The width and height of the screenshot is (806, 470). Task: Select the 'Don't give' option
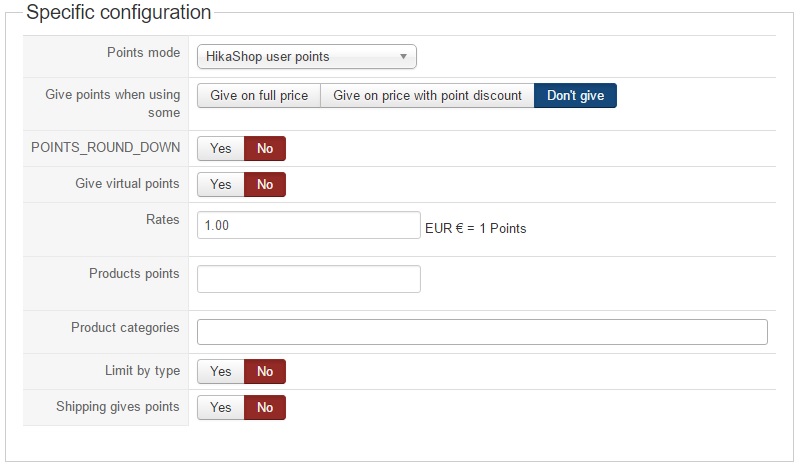[575, 96]
